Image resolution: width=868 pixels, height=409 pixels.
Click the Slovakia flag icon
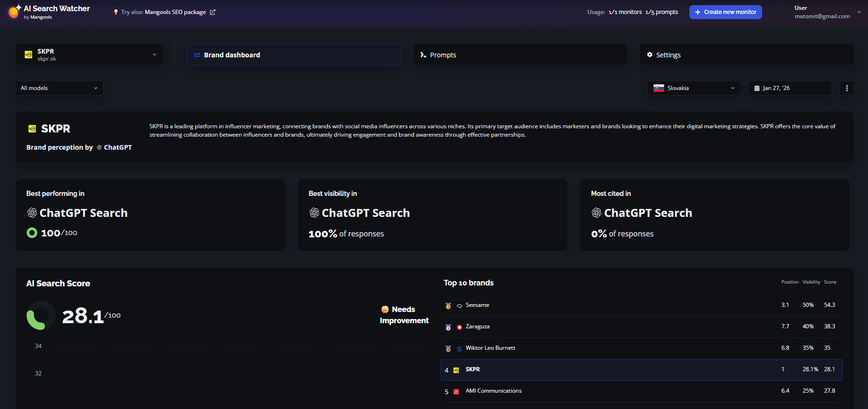659,88
